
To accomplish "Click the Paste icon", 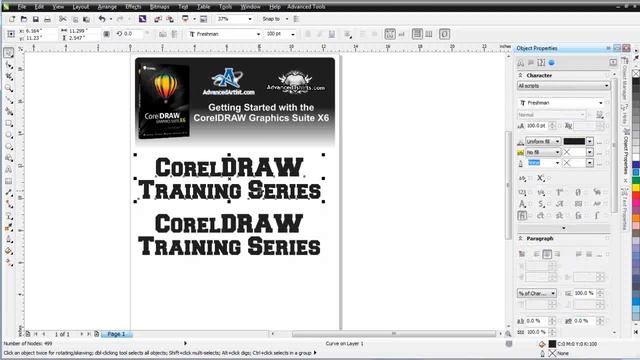I will point(86,19).
